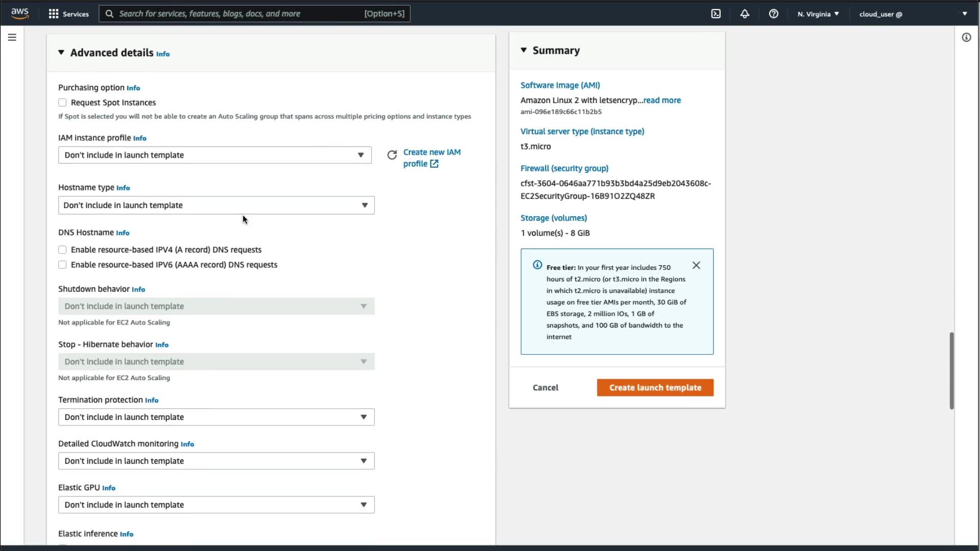Refresh the IAM instance profile list

[x=392, y=155]
